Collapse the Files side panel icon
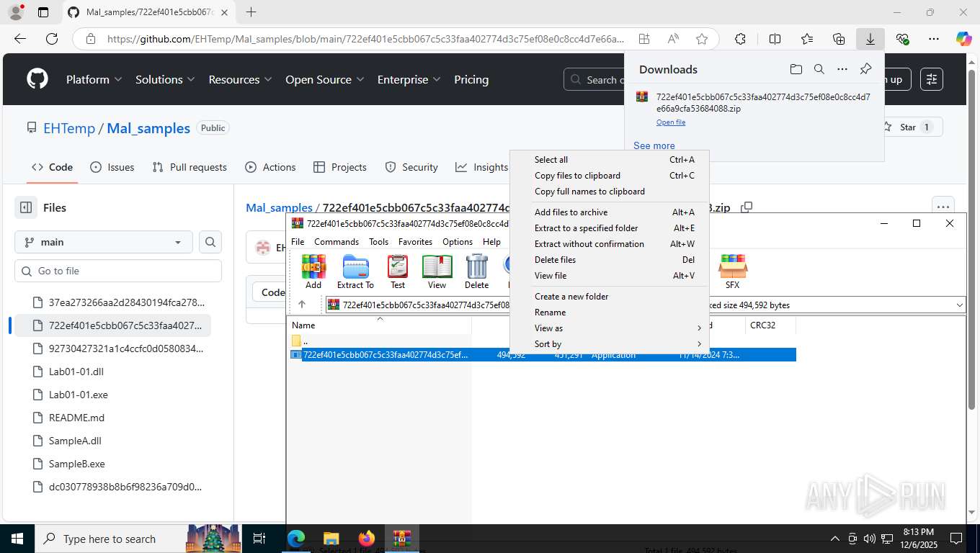This screenshot has height=553, width=980. tap(26, 207)
